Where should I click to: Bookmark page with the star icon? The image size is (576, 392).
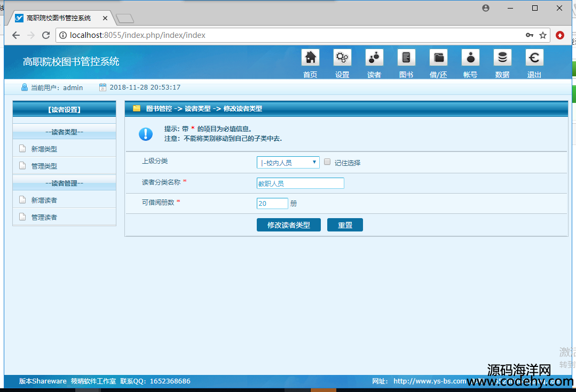(543, 35)
